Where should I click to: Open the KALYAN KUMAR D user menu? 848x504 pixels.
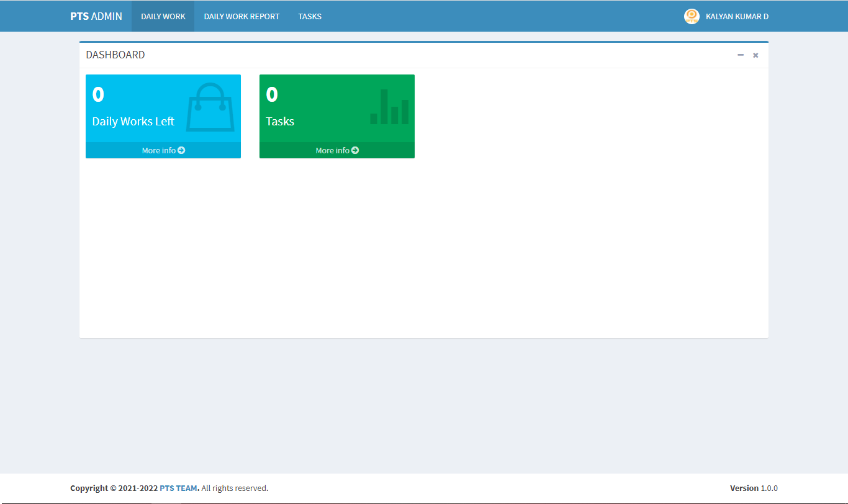point(736,17)
